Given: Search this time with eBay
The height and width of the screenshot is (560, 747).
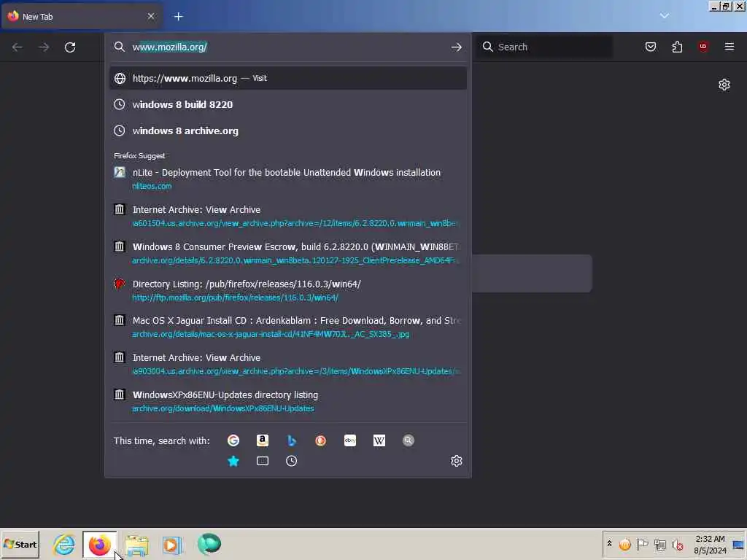Looking at the screenshot, I should [x=350, y=440].
